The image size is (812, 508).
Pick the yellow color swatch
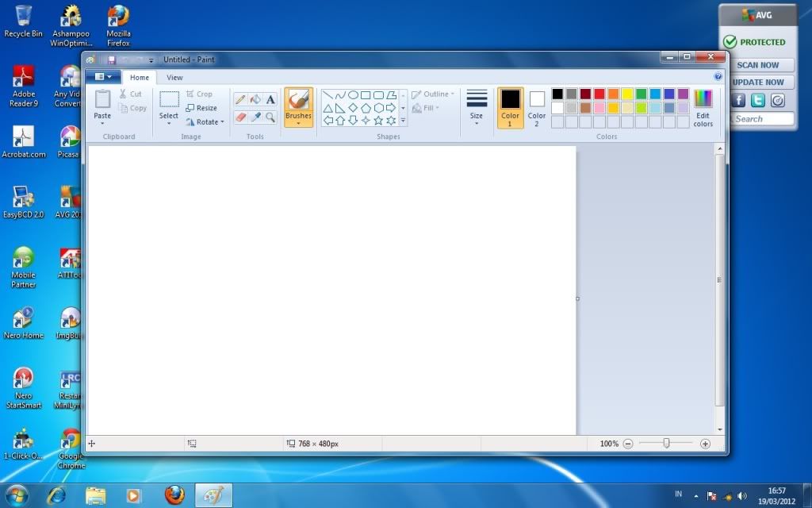[x=627, y=94]
